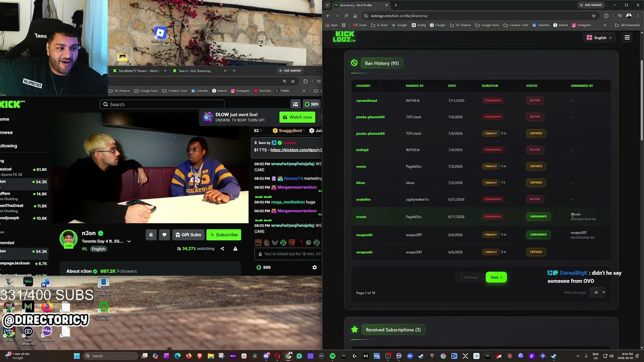644x362 pixels.
Task: Open the kickbot tips link in pinned message
Action: pos(296,150)
